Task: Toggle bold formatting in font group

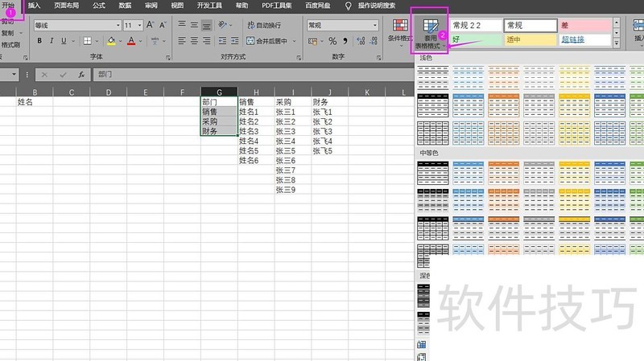Action: tap(39, 41)
